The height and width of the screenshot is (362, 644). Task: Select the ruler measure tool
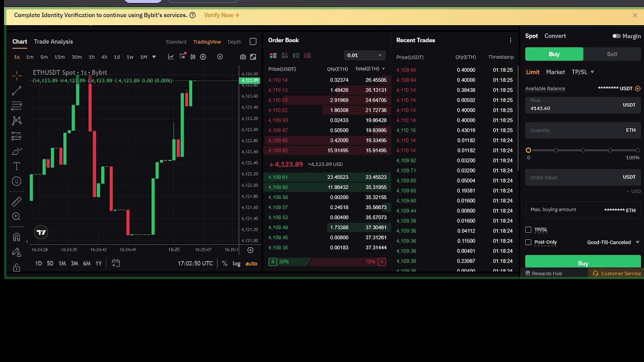[17, 202]
